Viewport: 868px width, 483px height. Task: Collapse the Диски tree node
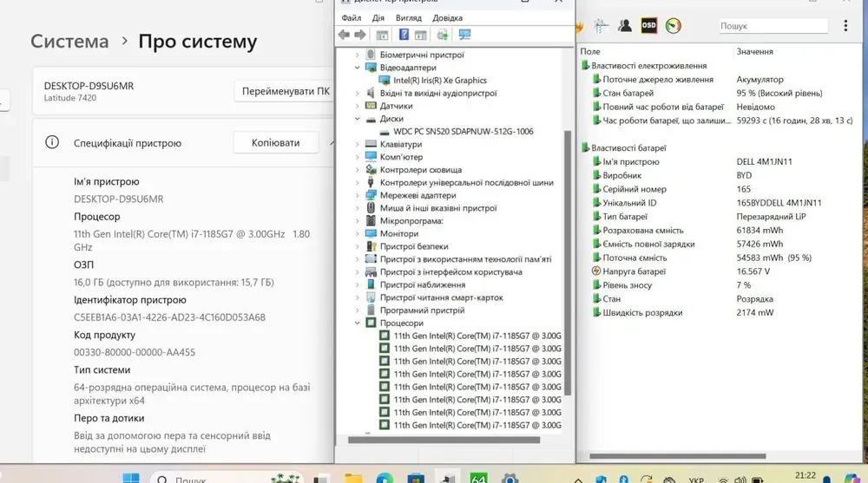point(357,119)
